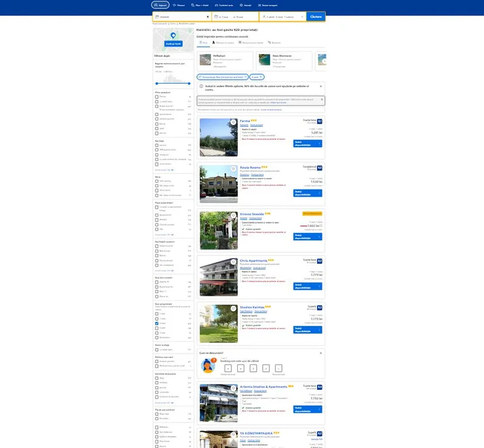
Task: Tick the first Facilități filter checkbox
Action: [157, 145]
